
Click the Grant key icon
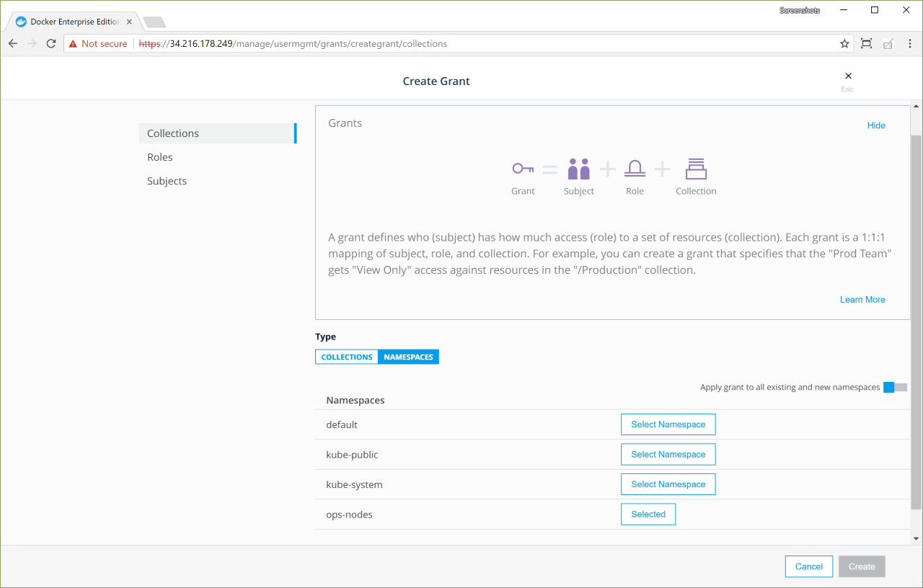tap(523, 169)
